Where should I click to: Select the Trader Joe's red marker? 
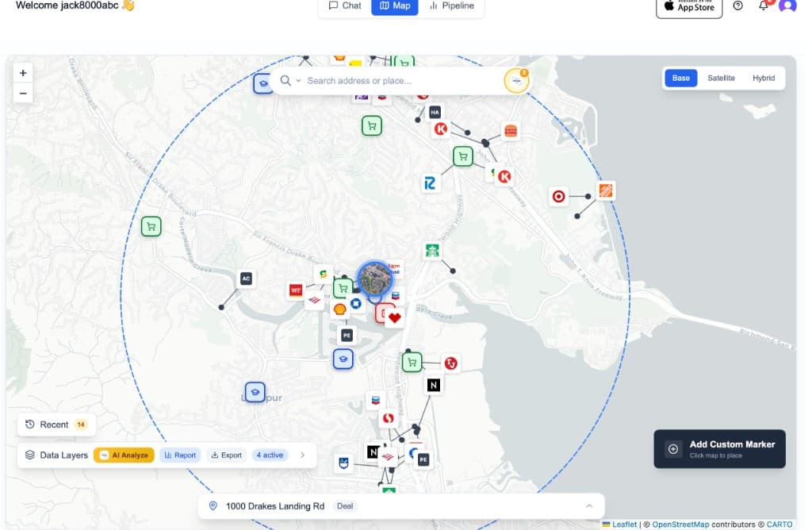tap(450, 363)
